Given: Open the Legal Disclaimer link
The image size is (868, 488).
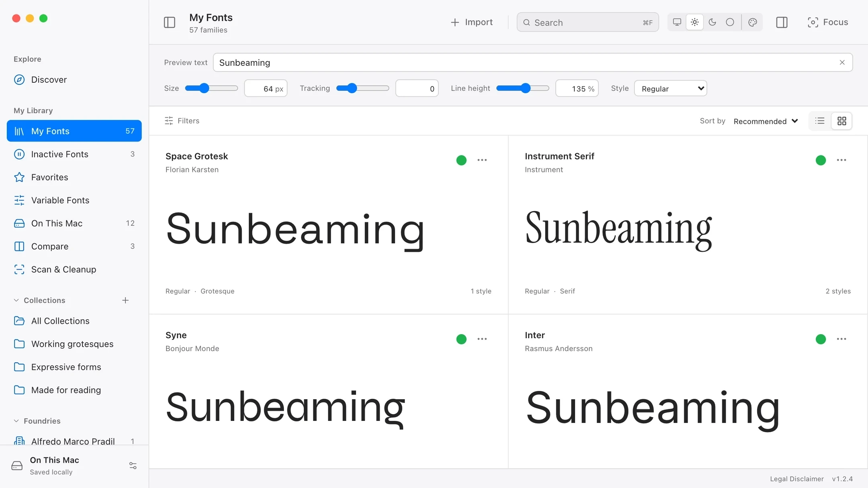Looking at the screenshot, I should [x=796, y=479].
